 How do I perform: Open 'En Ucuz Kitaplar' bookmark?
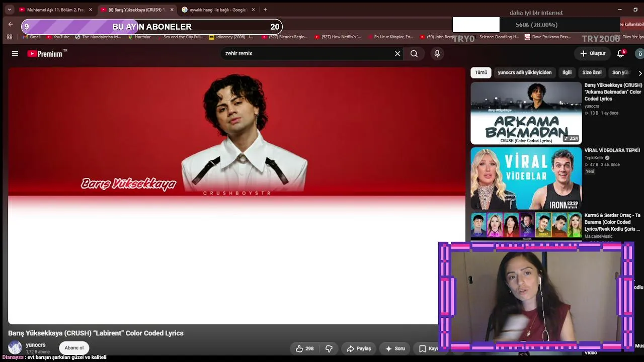[x=390, y=37]
